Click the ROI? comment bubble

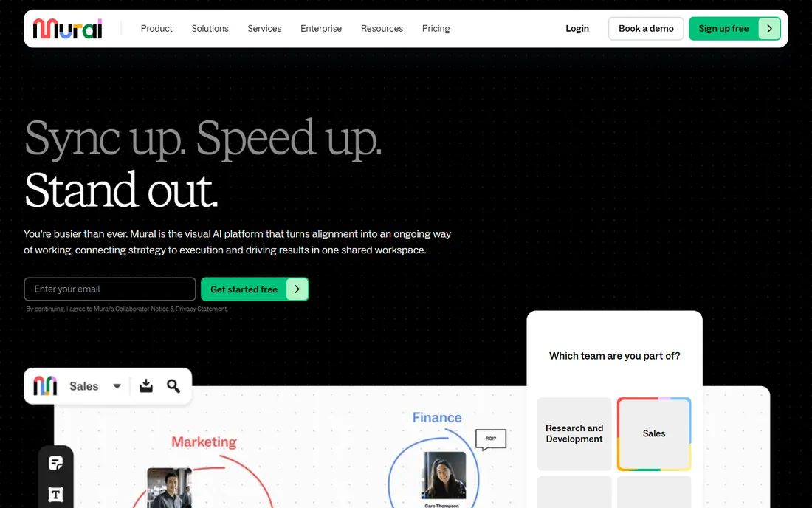point(490,439)
